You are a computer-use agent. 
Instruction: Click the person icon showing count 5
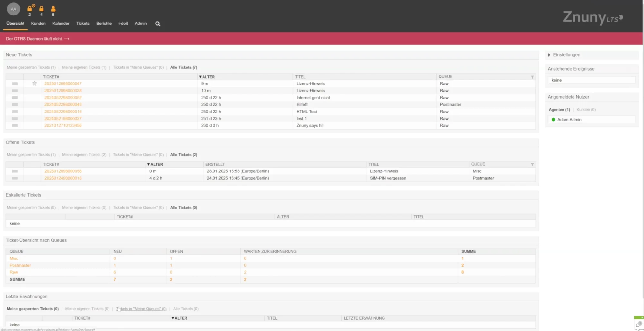[53, 9]
